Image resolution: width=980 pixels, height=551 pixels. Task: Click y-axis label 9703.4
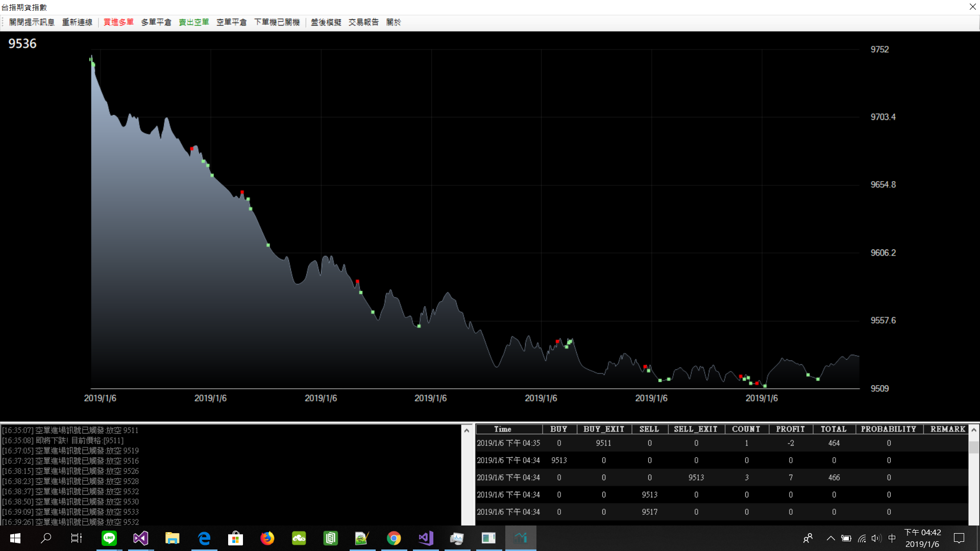pos(883,117)
